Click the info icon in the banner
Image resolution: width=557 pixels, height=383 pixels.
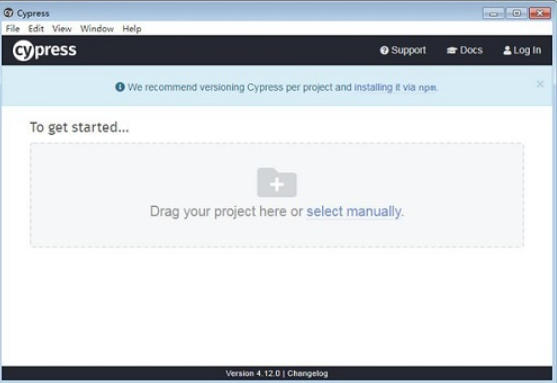point(120,87)
